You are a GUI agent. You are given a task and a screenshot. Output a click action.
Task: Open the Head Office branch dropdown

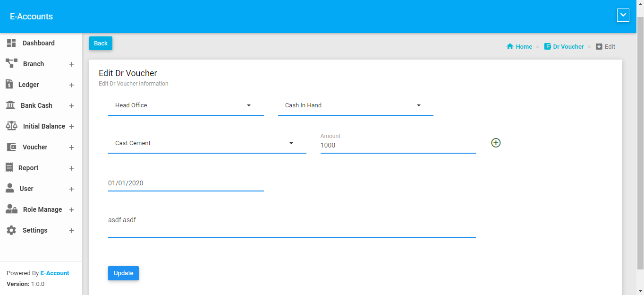click(x=186, y=105)
